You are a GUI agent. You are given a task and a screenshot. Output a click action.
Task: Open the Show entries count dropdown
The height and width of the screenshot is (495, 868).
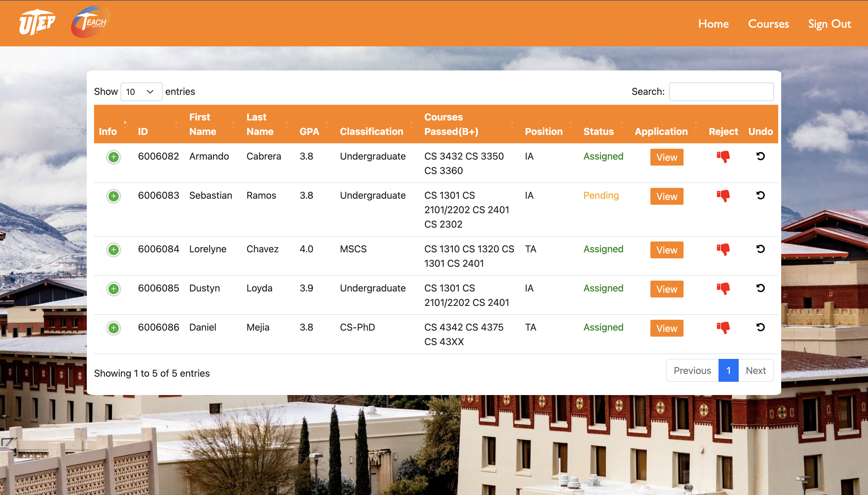(x=141, y=92)
